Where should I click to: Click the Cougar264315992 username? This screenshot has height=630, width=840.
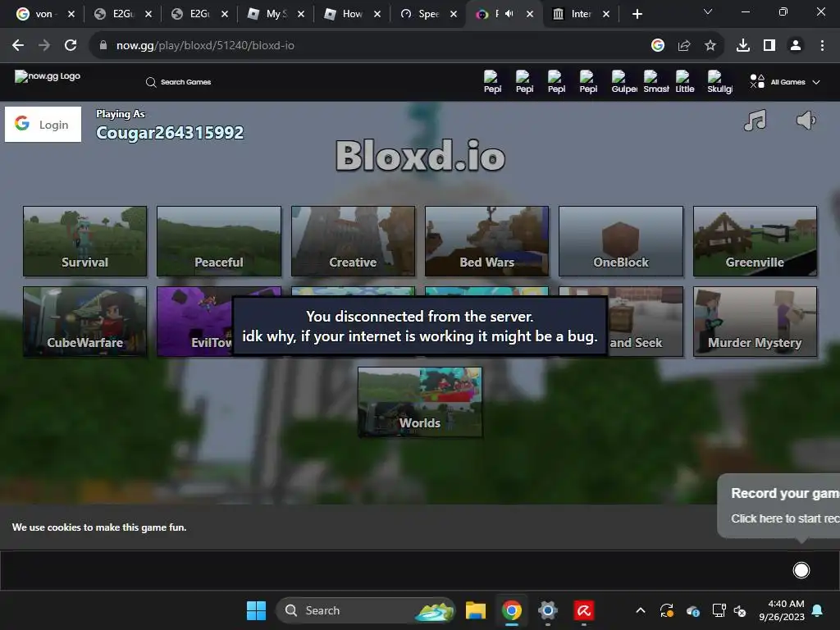pos(170,133)
